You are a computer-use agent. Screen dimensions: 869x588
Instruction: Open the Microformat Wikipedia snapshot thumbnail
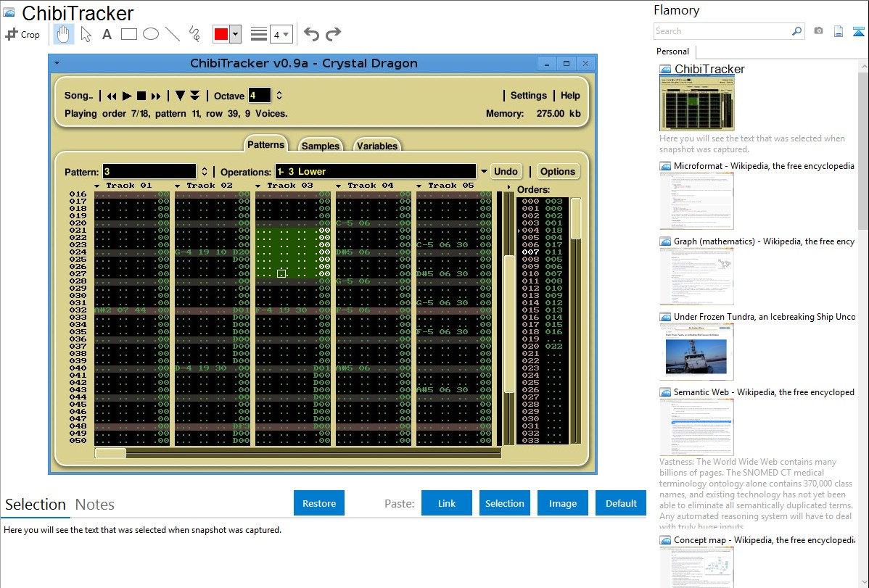coord(696,201)
